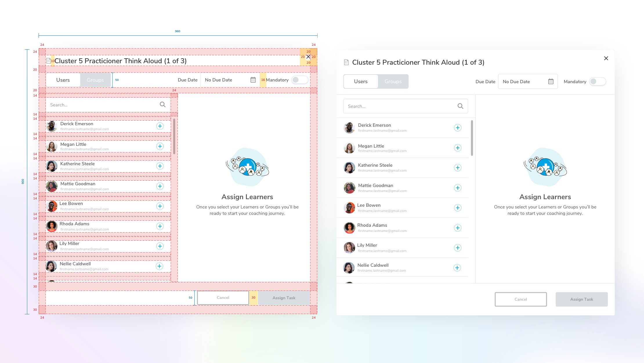Switch to the Groups tab in left dialog
Screen dimensions: 644x363
tap(95, 80)
